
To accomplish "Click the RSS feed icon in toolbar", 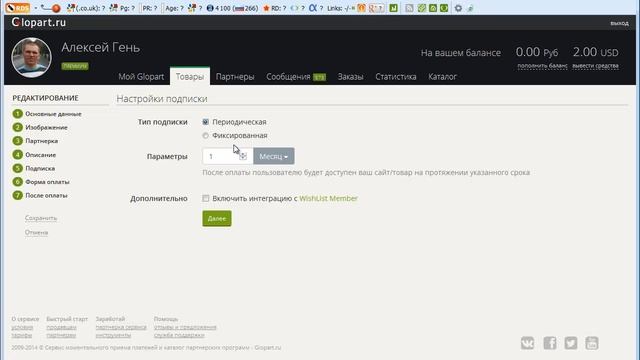I will [x=409, y=8].
